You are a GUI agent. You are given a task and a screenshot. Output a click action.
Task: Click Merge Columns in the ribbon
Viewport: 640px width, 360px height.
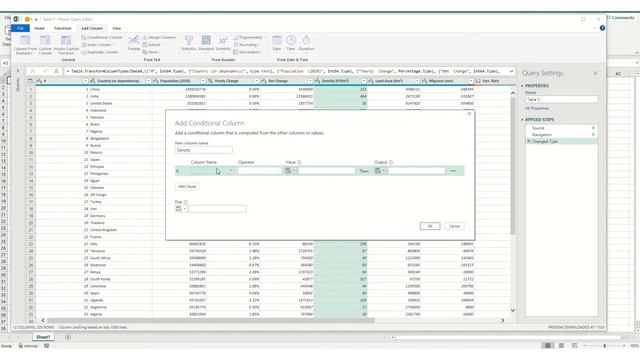tap(159, 38)
